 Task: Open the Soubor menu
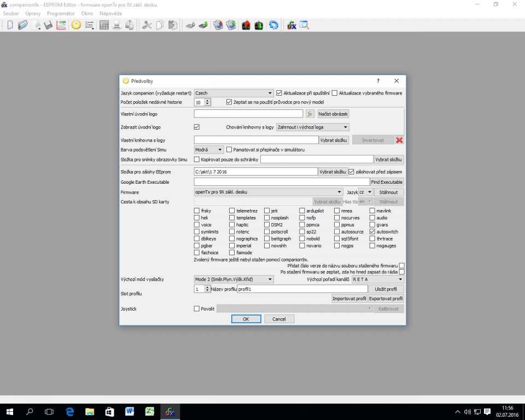click(11, 13)
